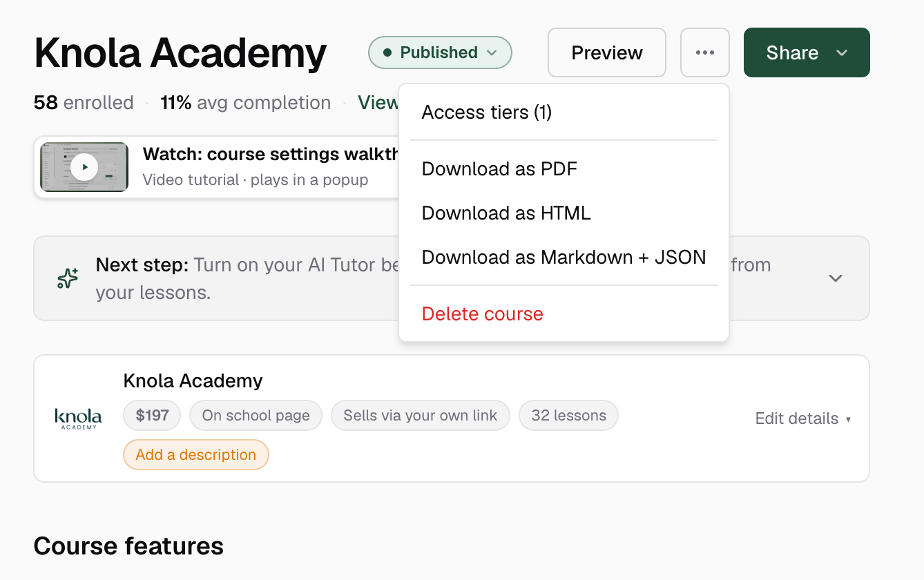Select Access tiers (1) menu item

564,112
